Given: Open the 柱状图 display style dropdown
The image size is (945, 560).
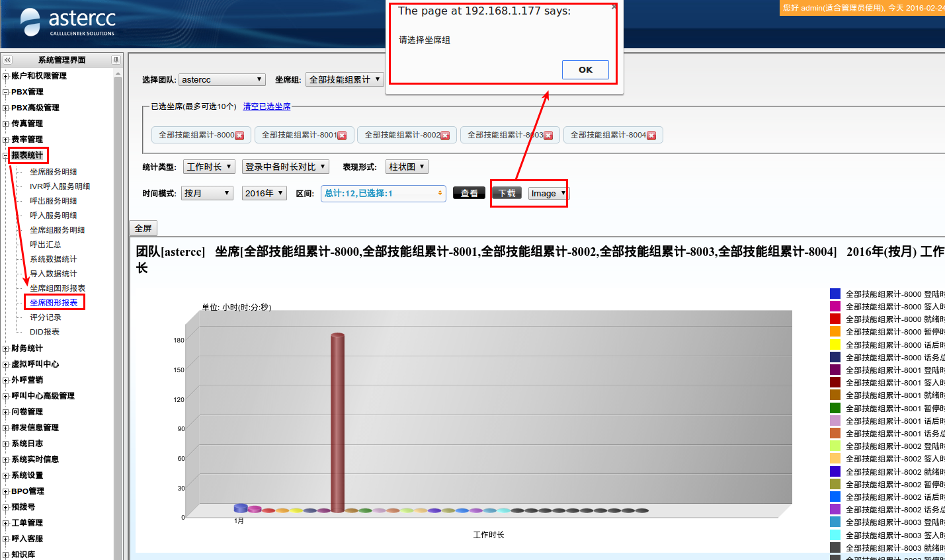Looking at the screenshot, I should click(407, 167).
